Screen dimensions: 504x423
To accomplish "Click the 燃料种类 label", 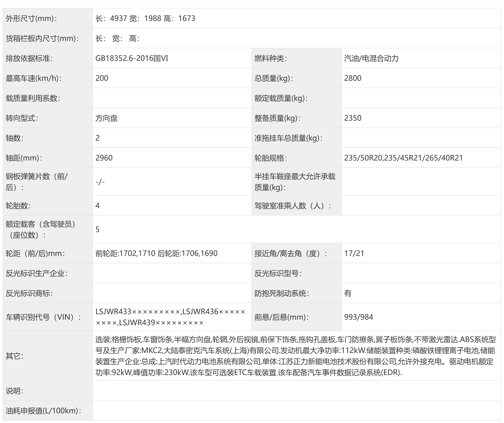I will pos(271,58).
